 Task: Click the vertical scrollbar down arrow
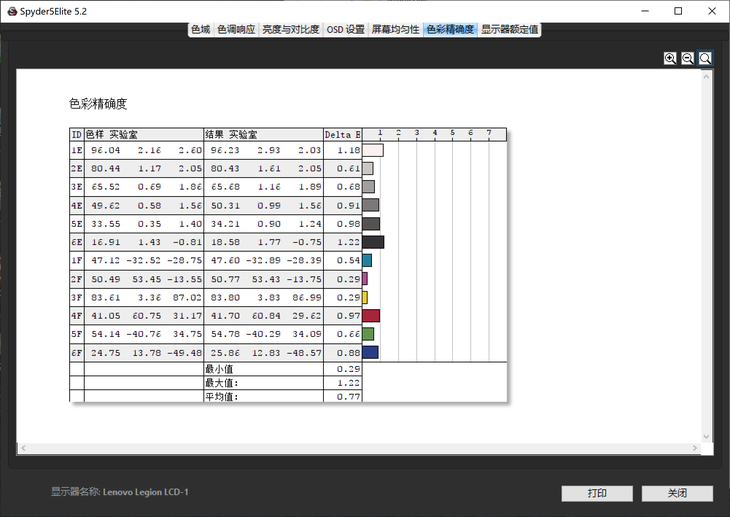tap(706, 436)
